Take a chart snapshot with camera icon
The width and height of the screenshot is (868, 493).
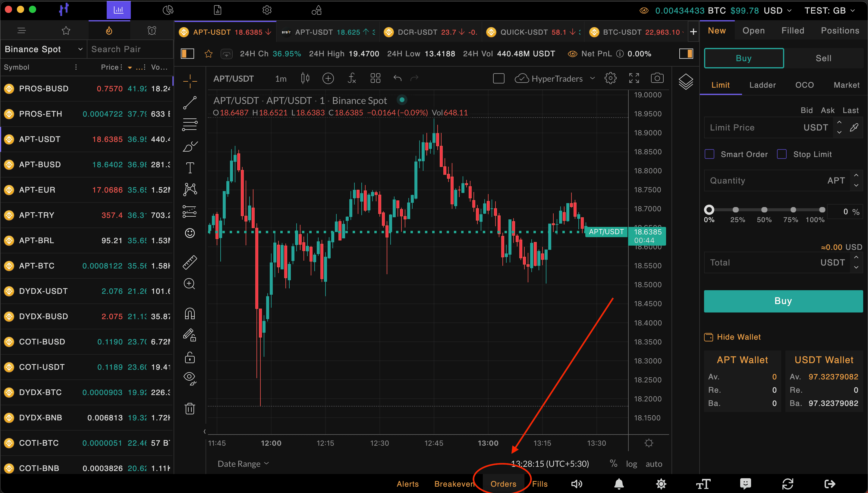coord(657,79)
